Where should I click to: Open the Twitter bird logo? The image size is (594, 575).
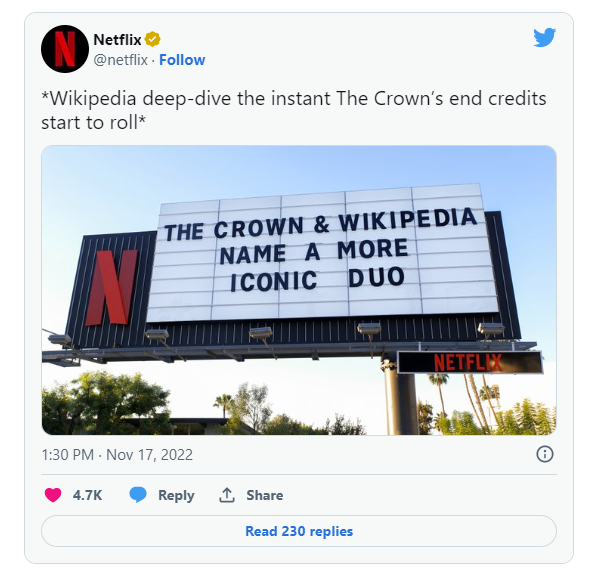click(545, 37)
